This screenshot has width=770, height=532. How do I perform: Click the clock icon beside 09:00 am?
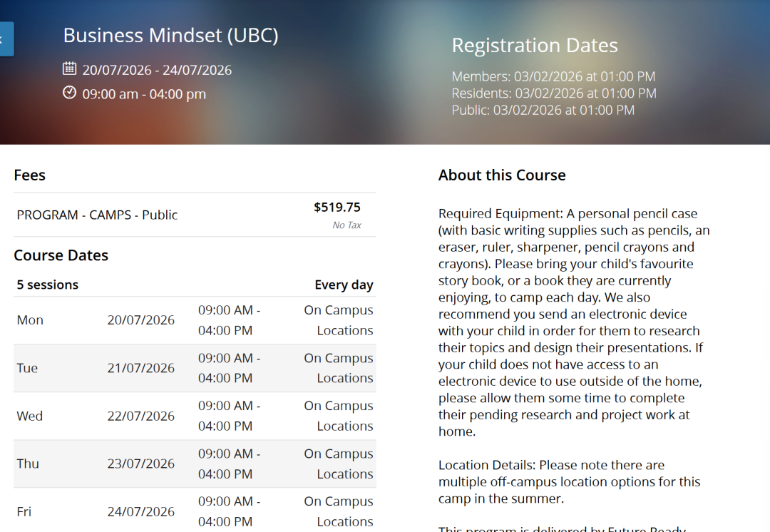coord(69,93)
